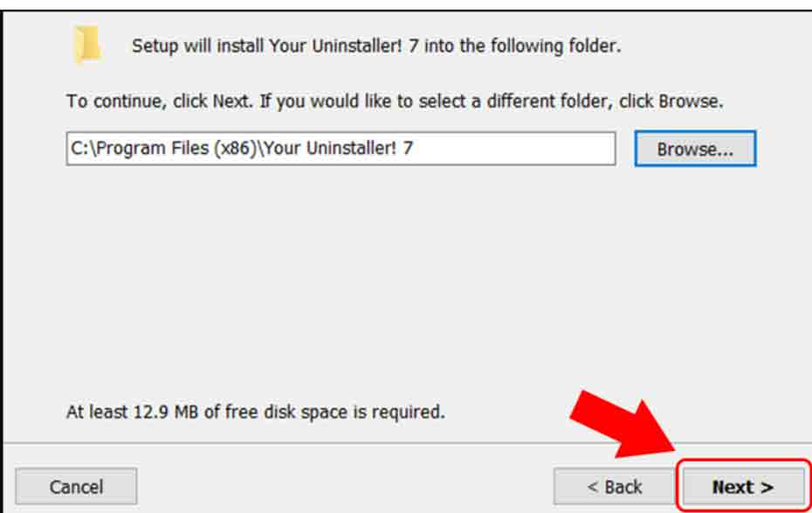Click the Browse... button beside the path field
Image resolution: width=812 pixels, height=513 pixels.
[694, 148]
